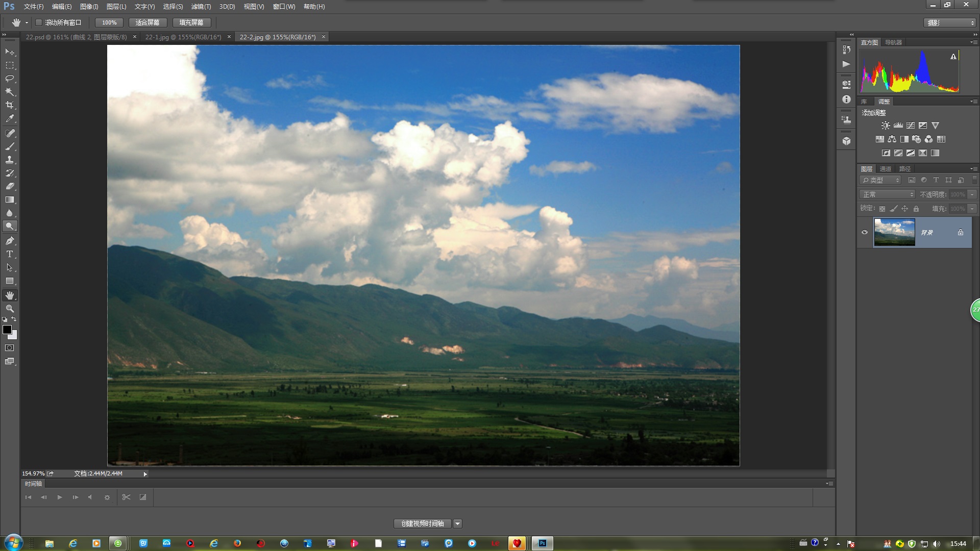Select the Pen tool

pos(10,241)
